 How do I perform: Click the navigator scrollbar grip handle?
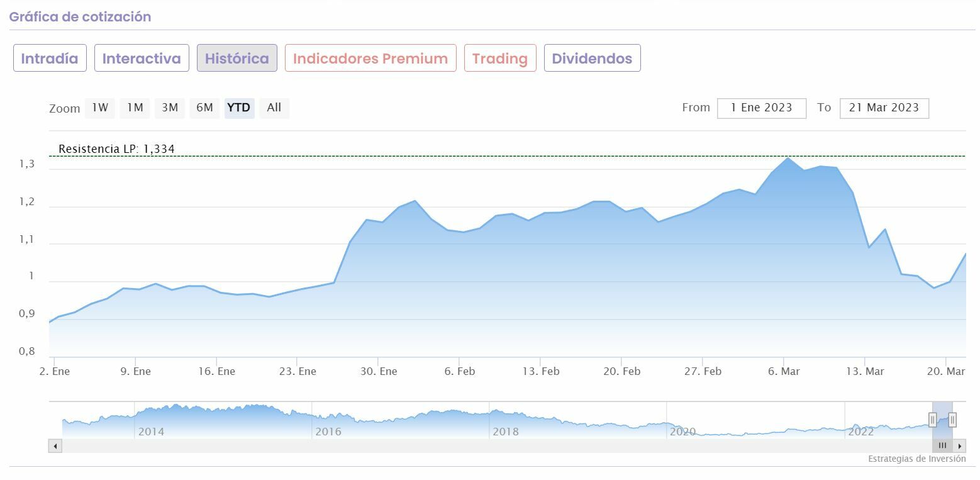942,446
